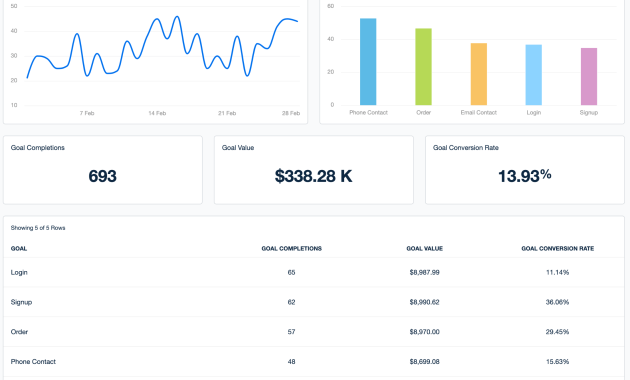630x380 pixels.
Task: Click the 21 Feb axis label
Action: click(x=227, y=113)
